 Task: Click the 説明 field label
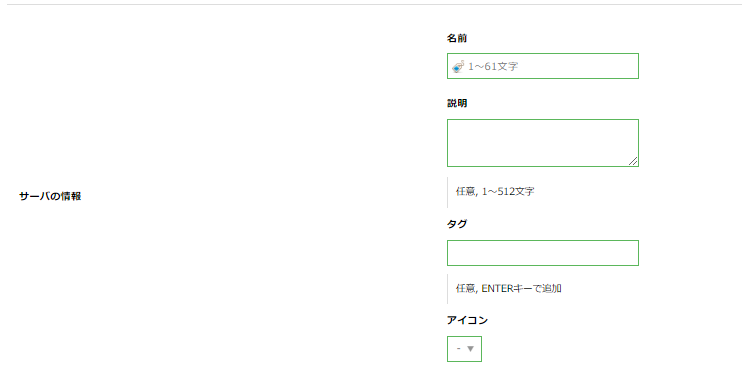pos(457,103)
